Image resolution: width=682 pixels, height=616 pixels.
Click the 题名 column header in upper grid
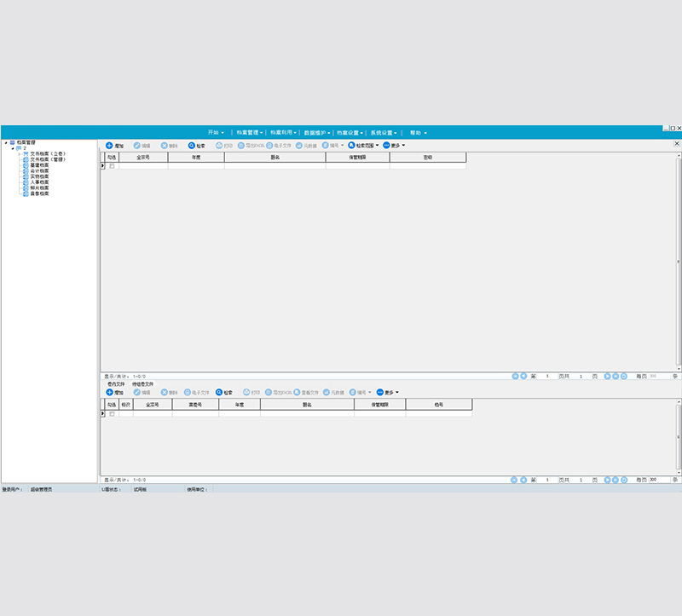[x=275, y=157]
